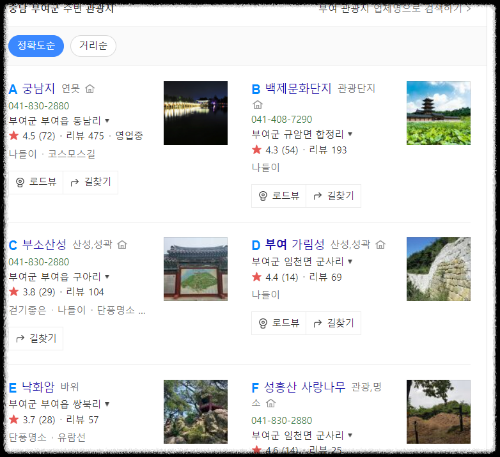Screen dimensions: 500x457
Task: Get directions 길찾기 for 백제문화단지
Action: [x=333, y=196]
